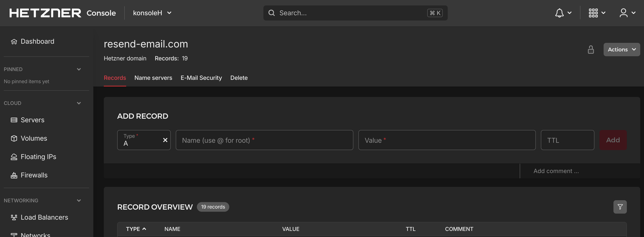The height and width of the screenshot is (237, 644).
Task: Open Floating IPs in the sidebar
Action: [x=38, y=157]
